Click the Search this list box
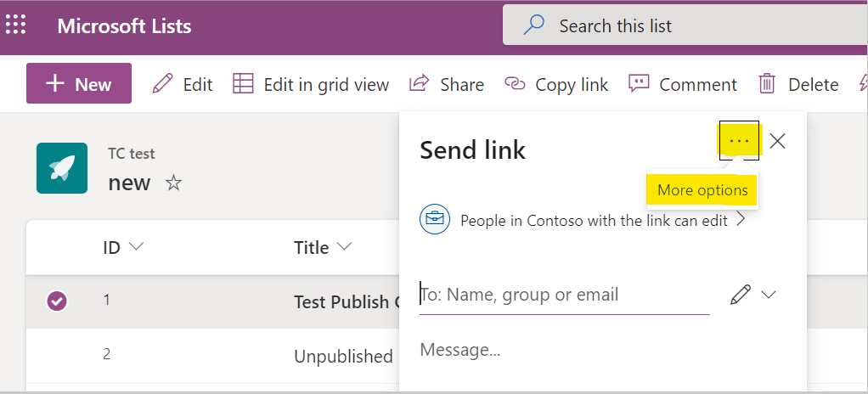 685,25
